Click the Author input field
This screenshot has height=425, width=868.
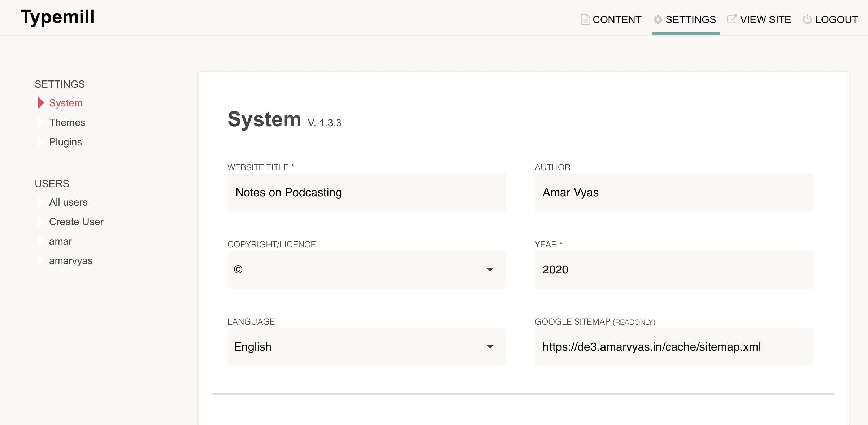pos(674,193)
